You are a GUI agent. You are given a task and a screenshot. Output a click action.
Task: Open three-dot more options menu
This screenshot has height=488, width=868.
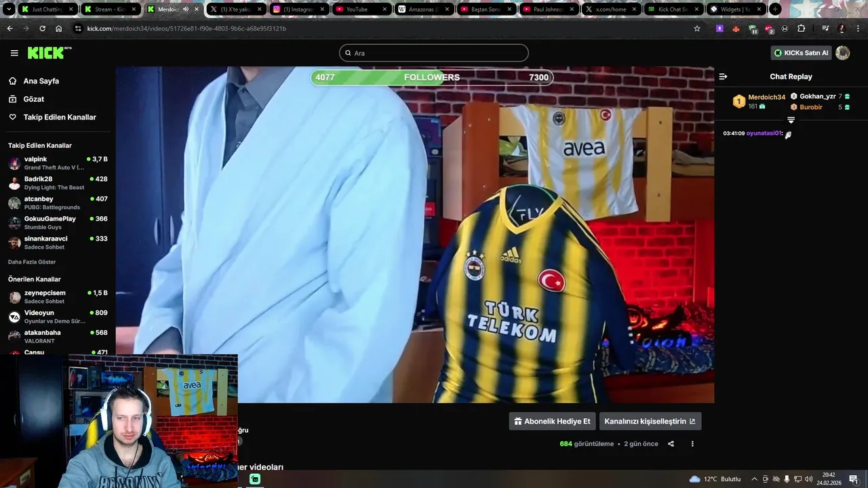pos(692,444)
